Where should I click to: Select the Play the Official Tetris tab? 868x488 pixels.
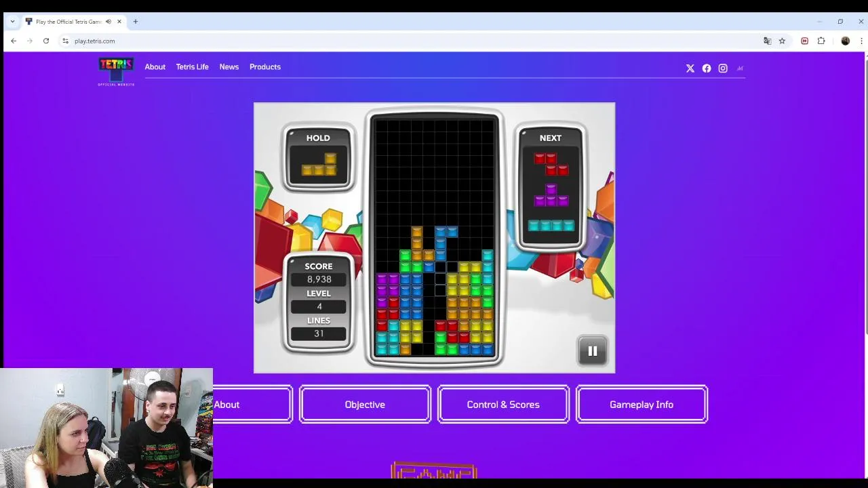coord(73,22)
